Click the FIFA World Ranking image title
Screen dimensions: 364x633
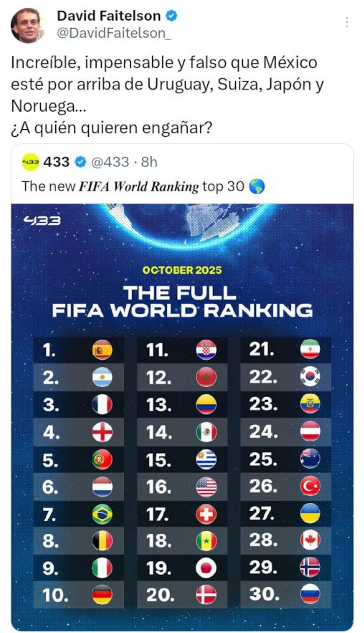(182, 301)
